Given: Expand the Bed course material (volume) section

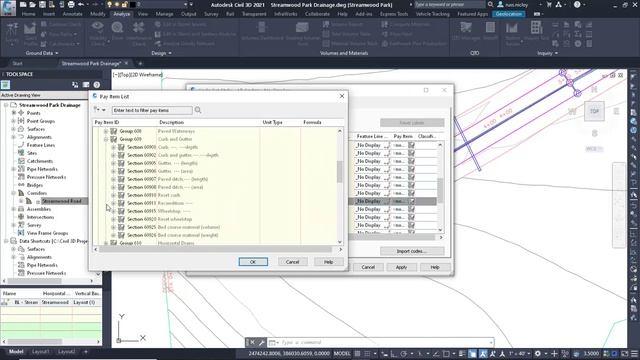Looking at the screenshot, I should (x=113, y=227).
